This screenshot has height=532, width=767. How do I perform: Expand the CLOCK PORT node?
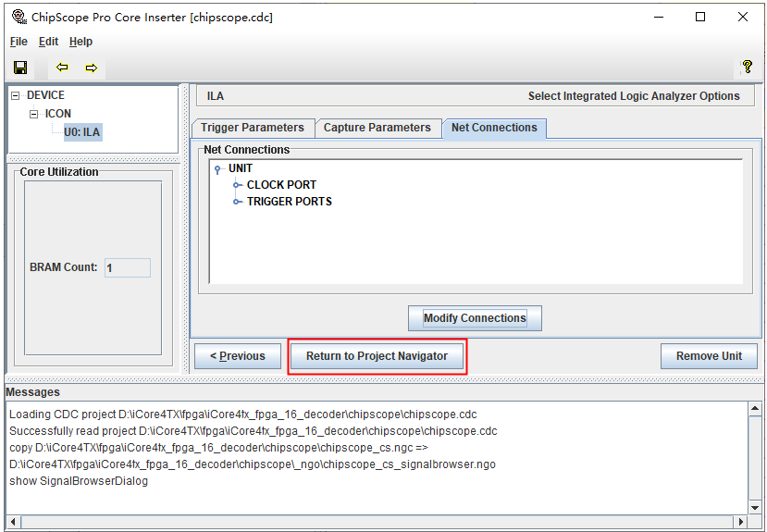[x=237, y=185]
